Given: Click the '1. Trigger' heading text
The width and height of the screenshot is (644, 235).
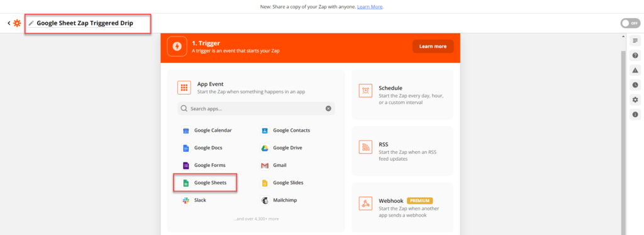Looking at the screenshot, I should [206, 43].
